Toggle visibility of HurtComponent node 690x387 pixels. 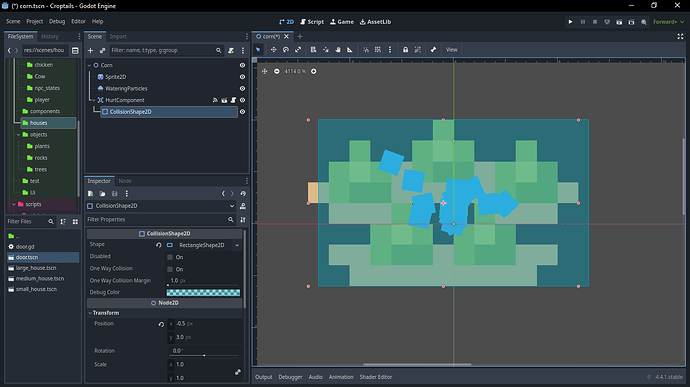(242, 100)
